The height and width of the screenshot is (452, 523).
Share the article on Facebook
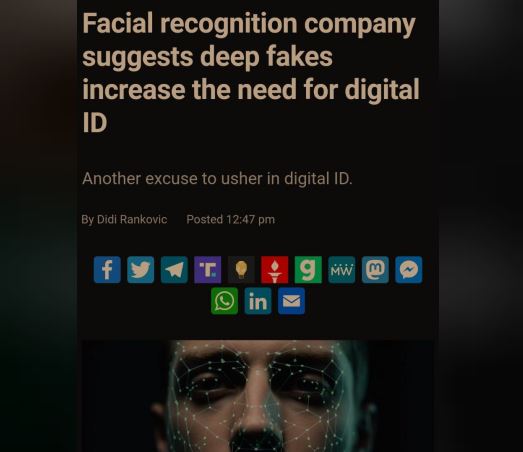point(107,270)
